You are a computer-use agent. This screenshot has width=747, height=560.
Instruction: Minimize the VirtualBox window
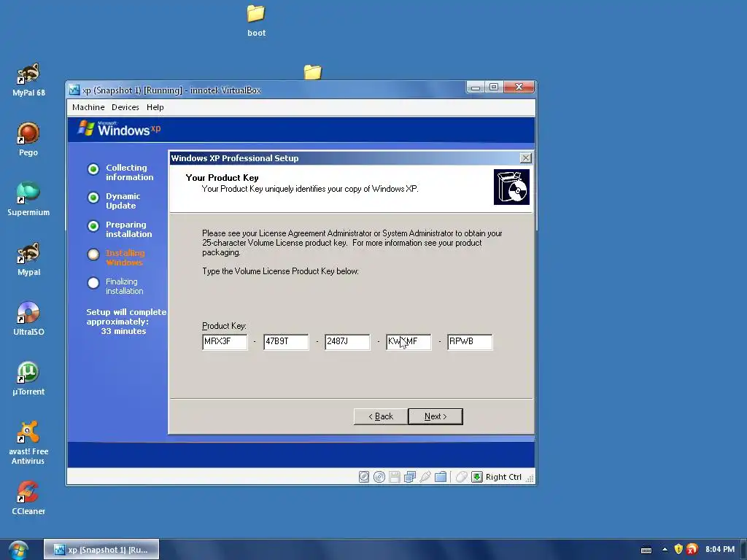point(476,87)
